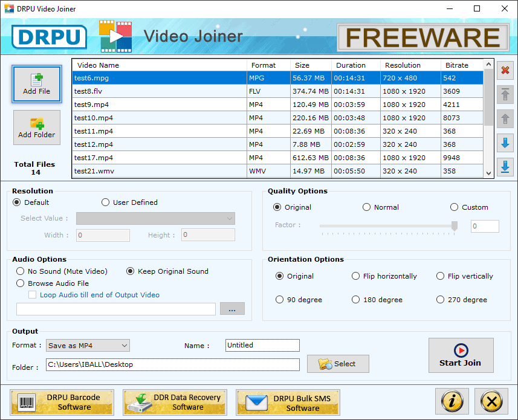Sort by Format column header
The width and height of the screenshot is (518, 420).
(x=268, y=65)
